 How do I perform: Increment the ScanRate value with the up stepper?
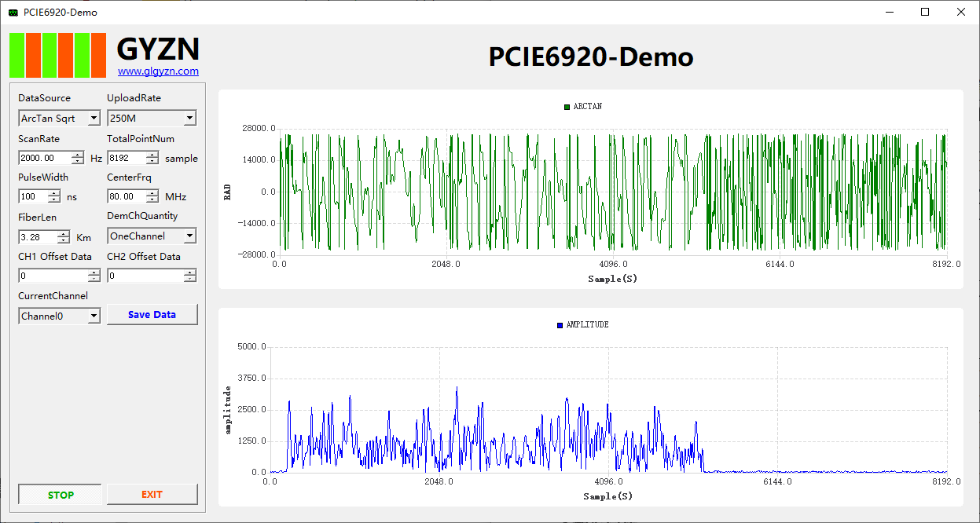click(x=77, y=153)
